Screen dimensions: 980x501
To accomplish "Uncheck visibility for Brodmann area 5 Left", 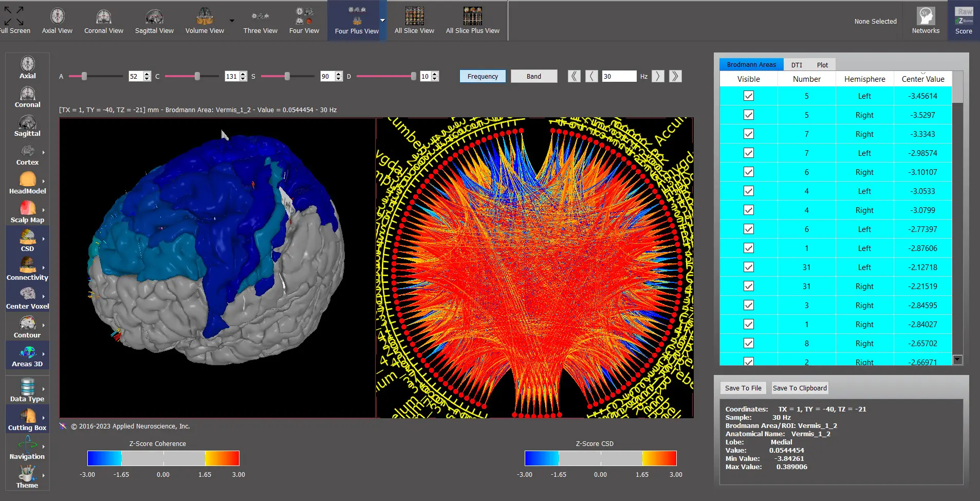I will 749,96.
